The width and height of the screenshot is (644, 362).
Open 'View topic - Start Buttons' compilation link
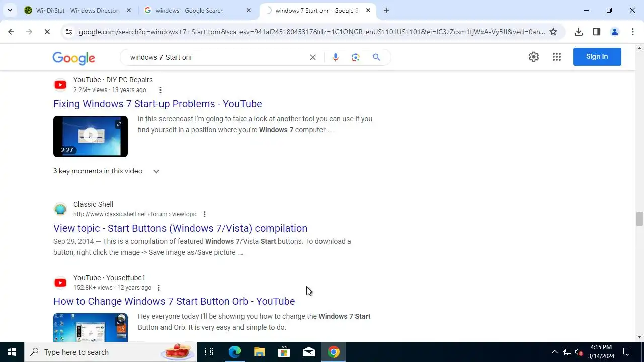pyautogui.click(x=181, y=228)
